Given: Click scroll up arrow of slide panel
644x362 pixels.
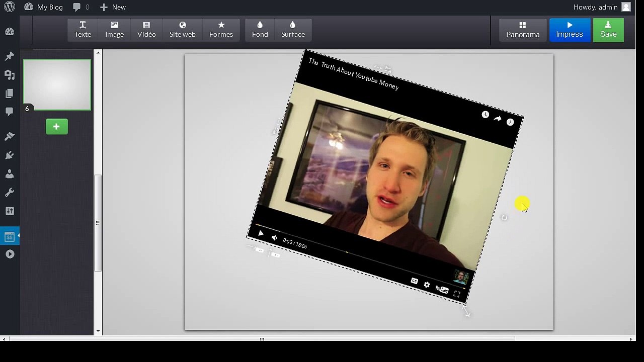Looking at the screenshot, I should 98,53.
